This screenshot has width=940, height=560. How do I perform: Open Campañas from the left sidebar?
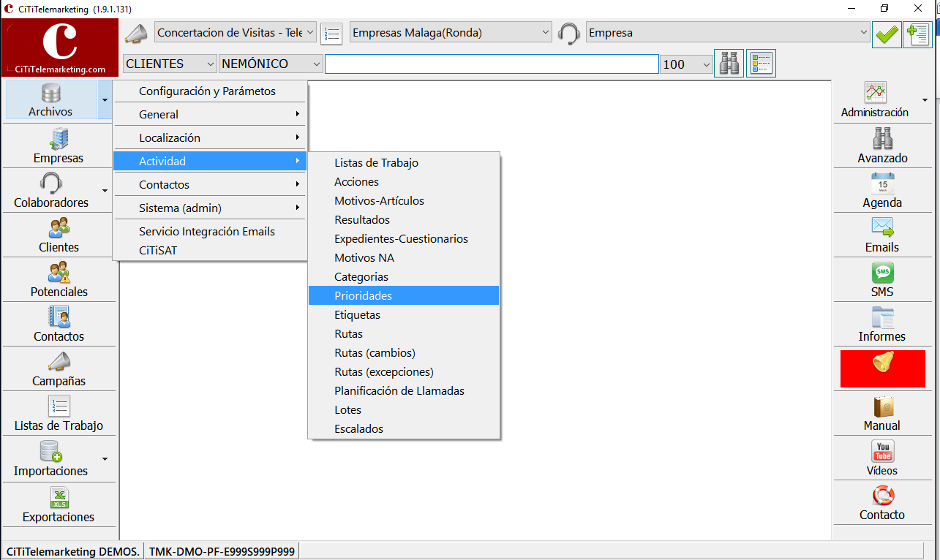(x=59, y=369)
